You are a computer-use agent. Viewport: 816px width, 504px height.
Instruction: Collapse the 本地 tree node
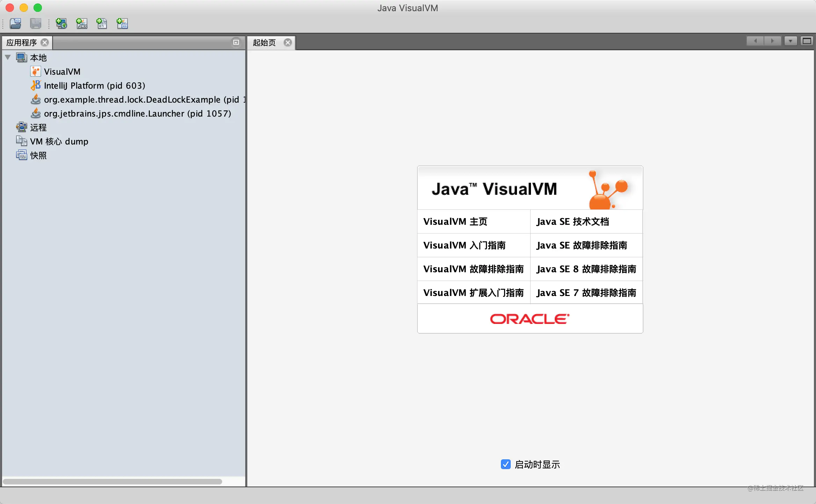tap(8, 57)
